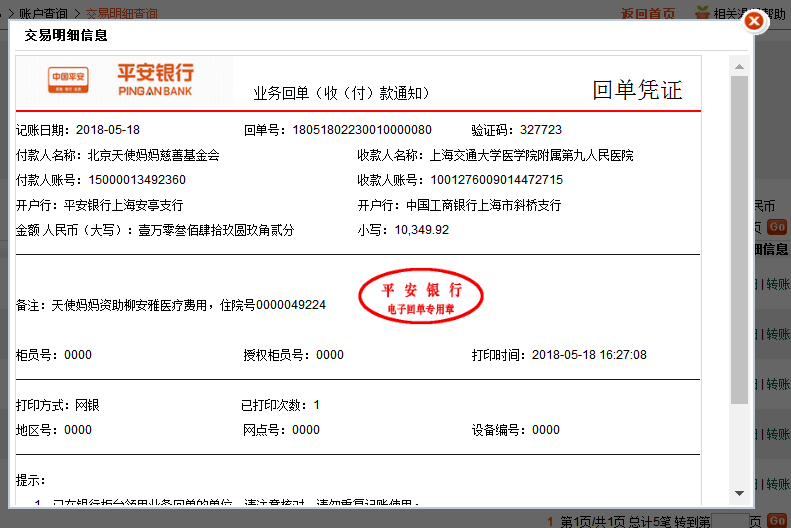Click the 提示: label
The width and height of the screenshot is (791, 528).
[x=30, y=480]
